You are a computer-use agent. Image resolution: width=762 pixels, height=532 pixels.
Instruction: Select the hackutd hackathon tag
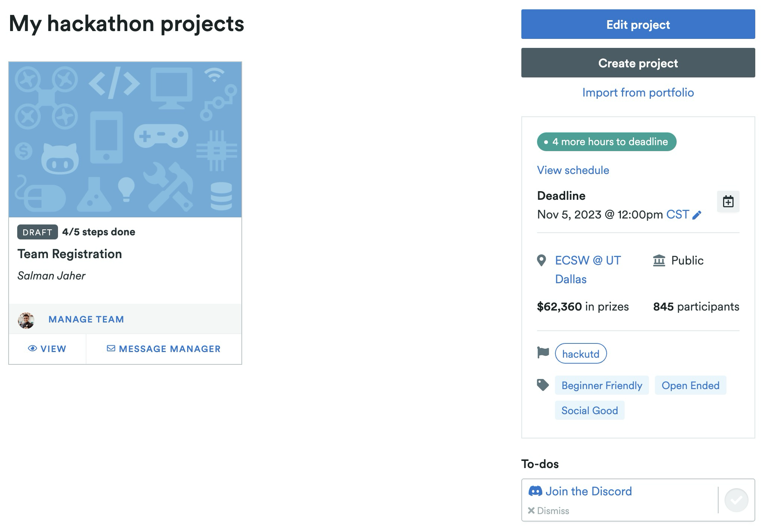(581, 354)
